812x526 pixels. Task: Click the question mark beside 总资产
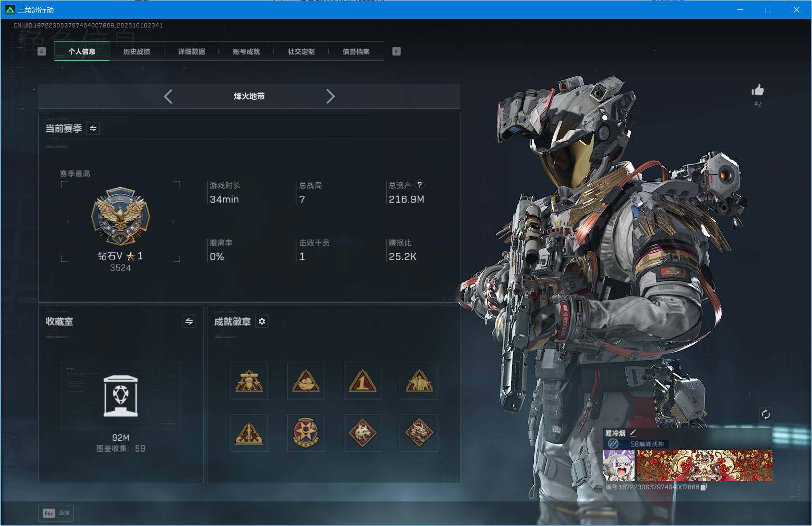(420, 185)
